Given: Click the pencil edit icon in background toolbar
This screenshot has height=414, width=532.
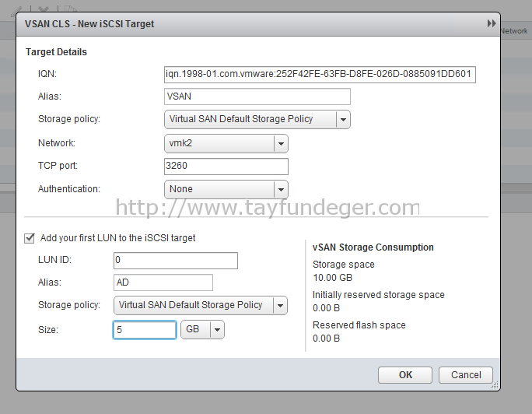Looking at the screenshot, I should [16, 11].
